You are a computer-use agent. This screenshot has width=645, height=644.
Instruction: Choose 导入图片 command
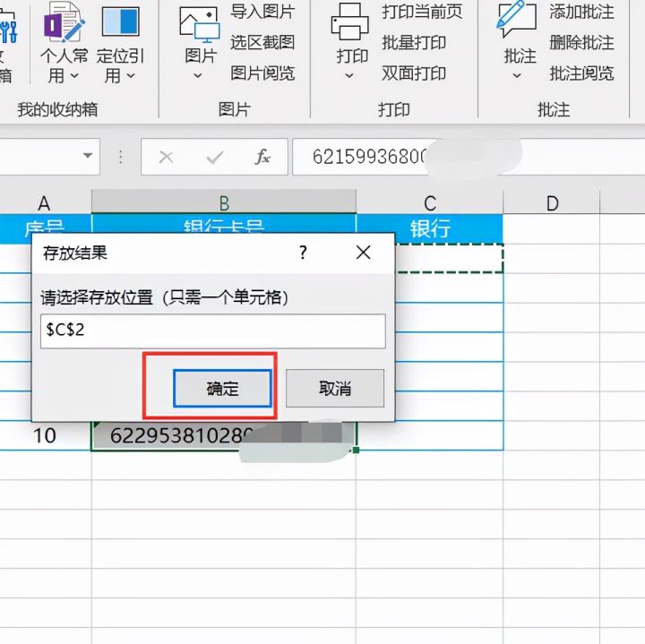tap(262, 12)
